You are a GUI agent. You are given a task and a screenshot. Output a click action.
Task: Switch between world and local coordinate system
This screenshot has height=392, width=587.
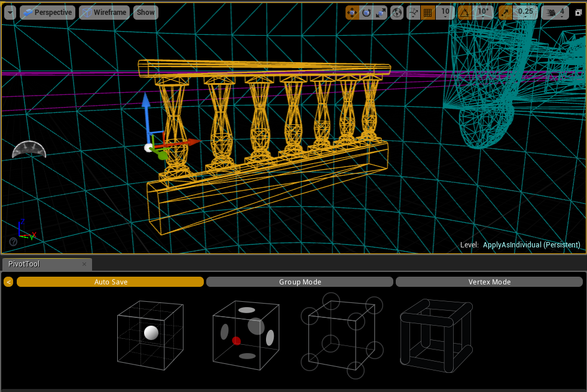coord(397,12)
